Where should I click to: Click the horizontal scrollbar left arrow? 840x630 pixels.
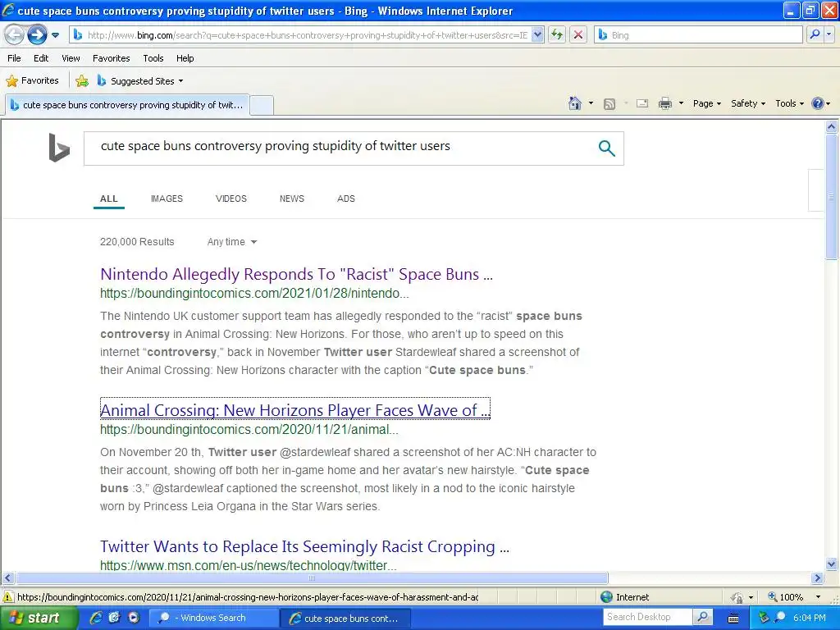(x=7, y=578)
